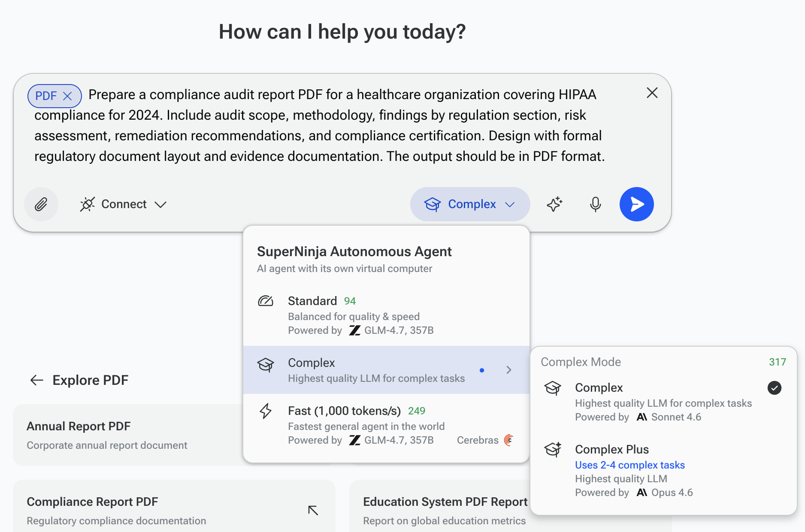
Task: Click the Standard speedometer icon
Action: coord(266,301)
